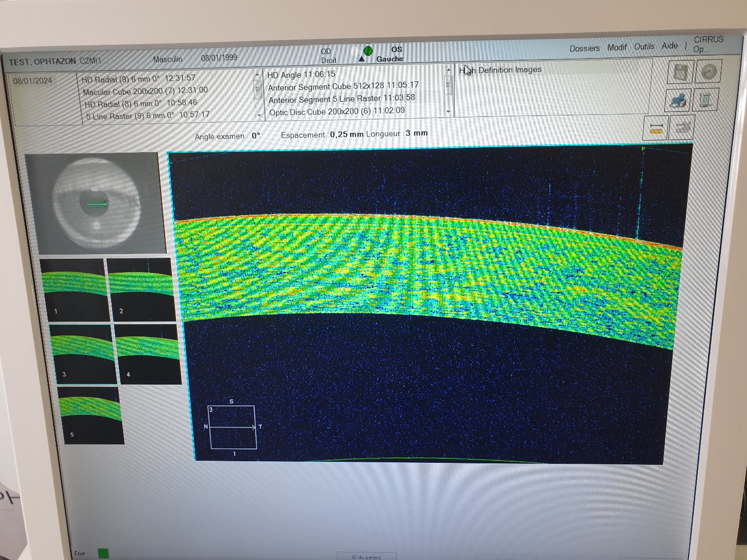Open raster line thumbnail 5

91,415
